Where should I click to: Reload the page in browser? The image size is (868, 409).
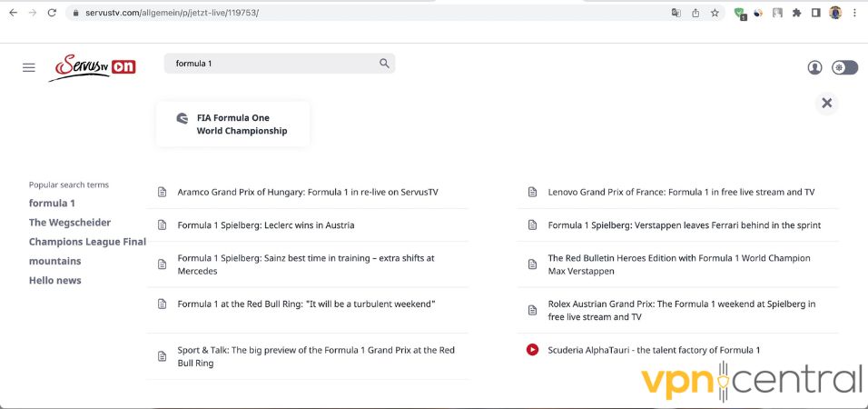click(x=52, y=13)
